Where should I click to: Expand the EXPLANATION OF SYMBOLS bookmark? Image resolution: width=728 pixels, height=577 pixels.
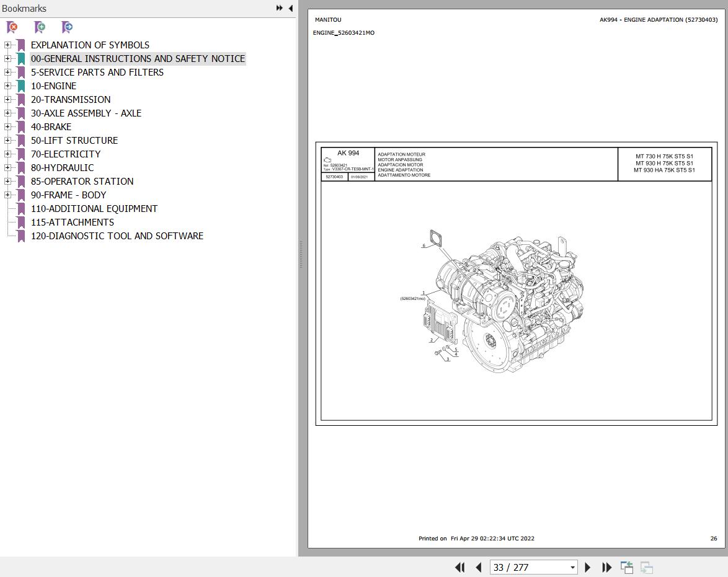click(7, 45)
